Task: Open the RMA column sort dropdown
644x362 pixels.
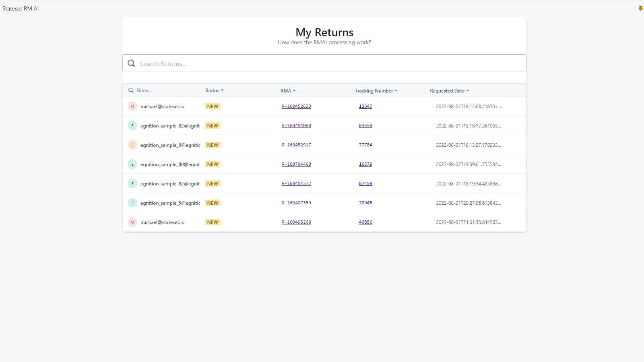Action: pos(288,90)
